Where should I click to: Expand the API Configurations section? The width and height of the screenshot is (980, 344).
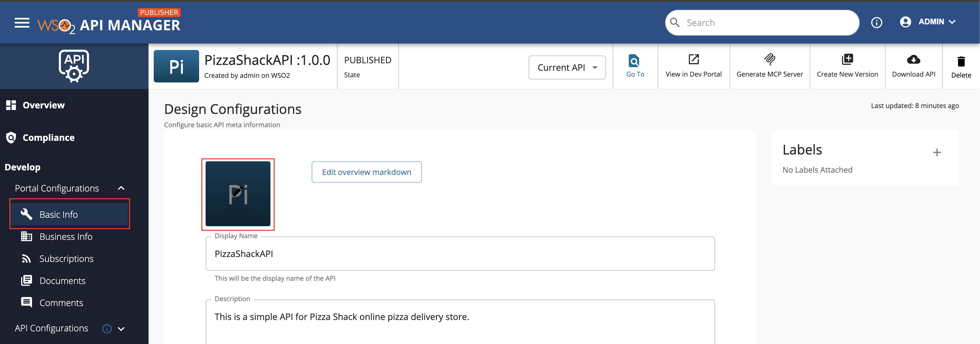click(121, 329)
